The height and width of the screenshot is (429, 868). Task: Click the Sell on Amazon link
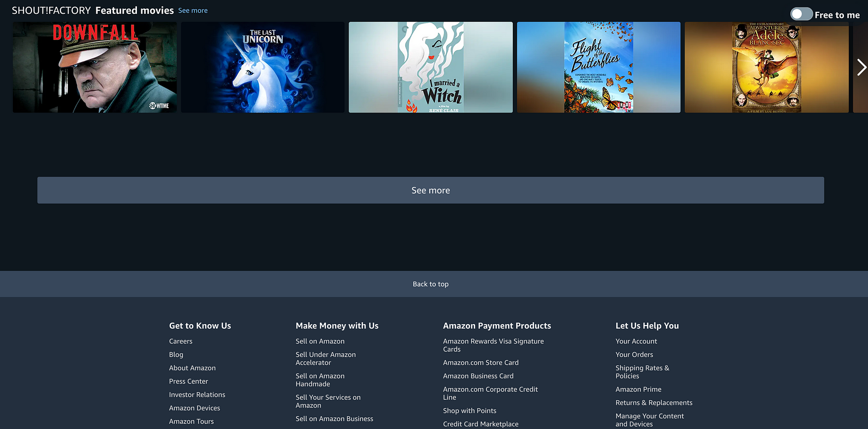pos(320,341)
